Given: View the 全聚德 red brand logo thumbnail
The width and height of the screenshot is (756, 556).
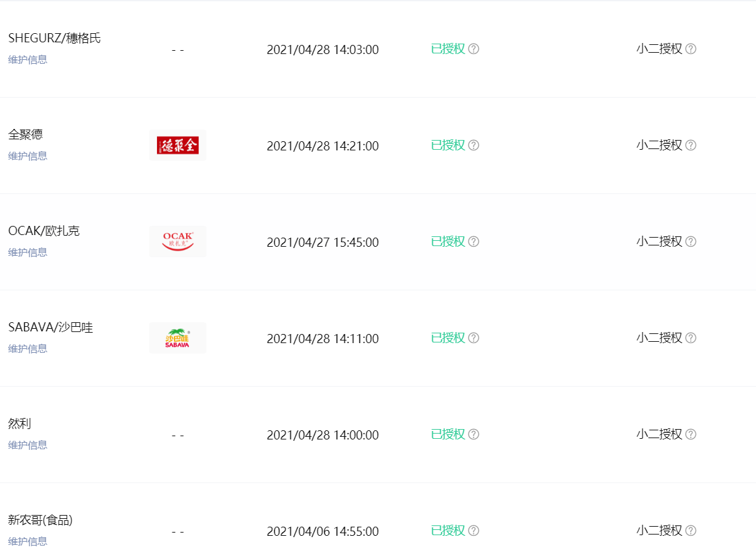Looking at the screenshot, I should click(177, 145).
